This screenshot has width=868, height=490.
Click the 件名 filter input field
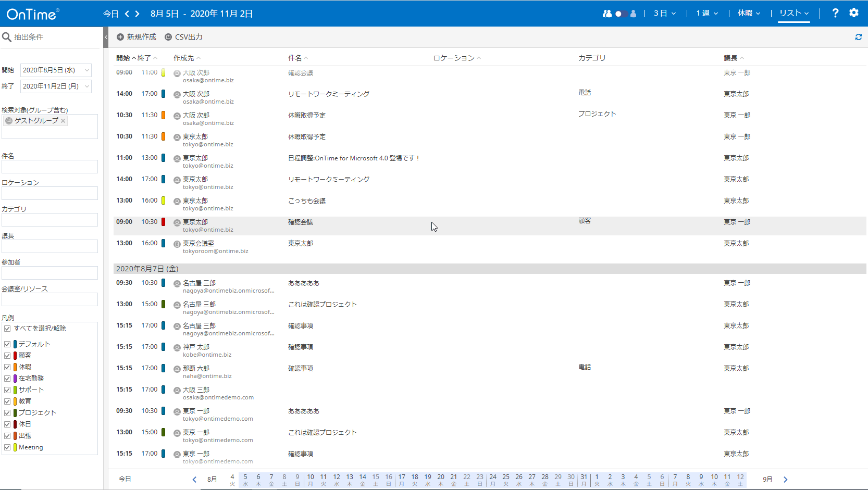click(x=49, y=167)
